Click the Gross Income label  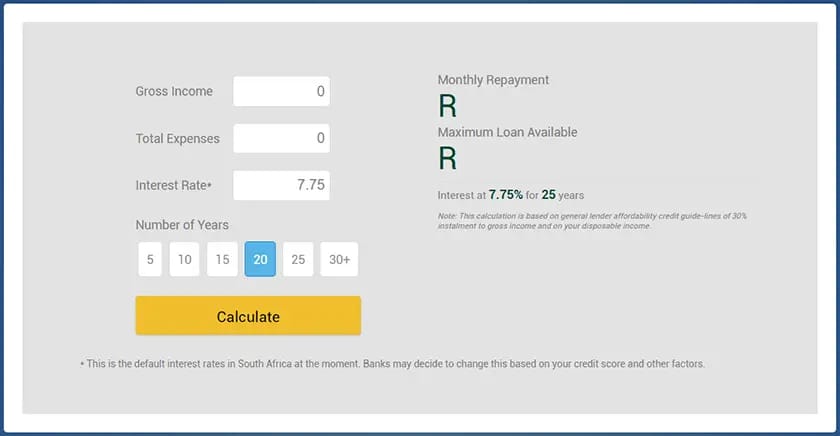pos(174,91)
